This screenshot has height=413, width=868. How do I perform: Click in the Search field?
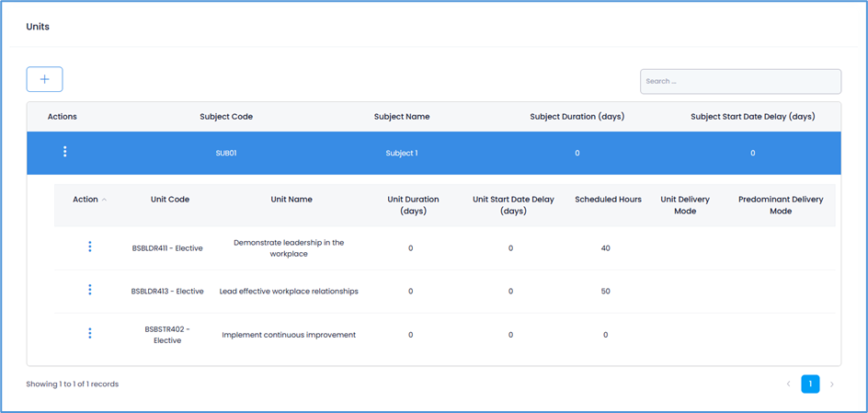(x=740, y=81)
